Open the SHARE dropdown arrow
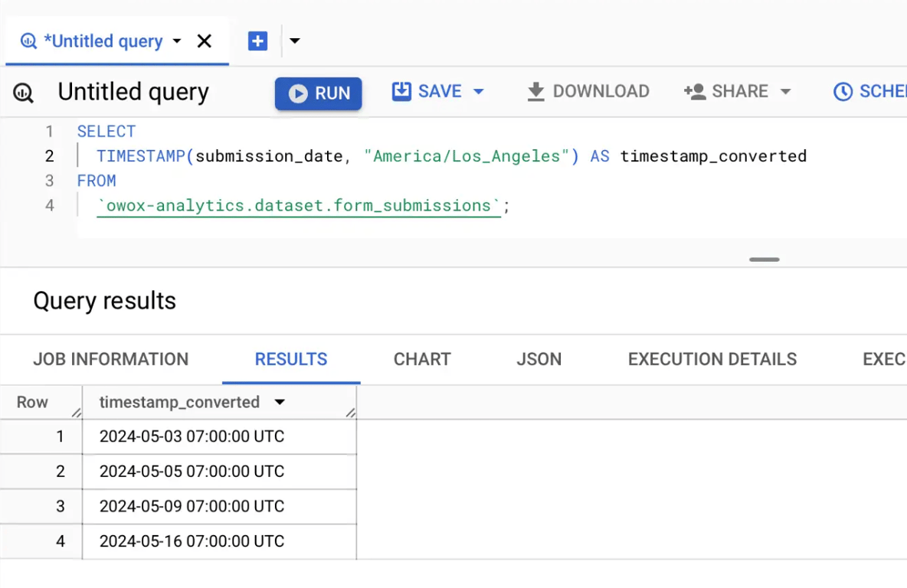Image resolution: width=907 pixels, height=588 pixels. [x=785, y=91]
